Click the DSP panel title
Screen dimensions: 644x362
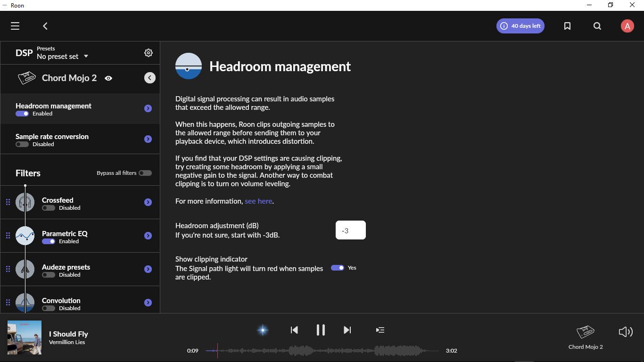[x=24, y=53]
